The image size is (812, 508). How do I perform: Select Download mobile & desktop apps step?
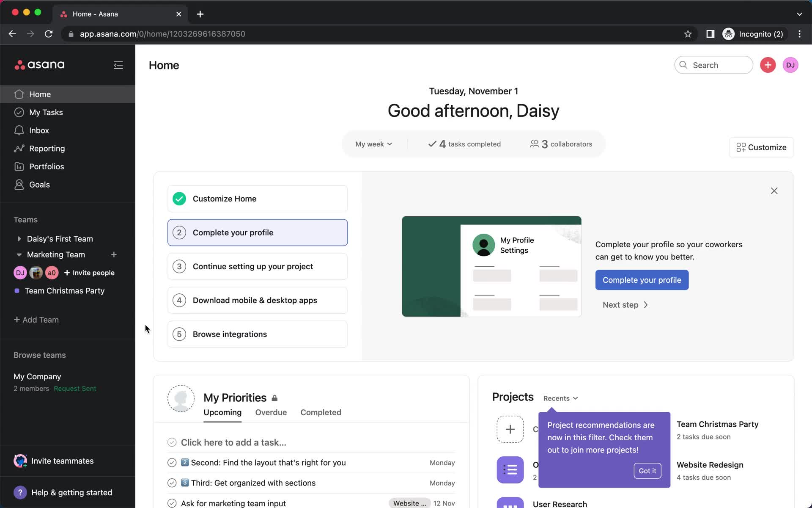(258, 300)
